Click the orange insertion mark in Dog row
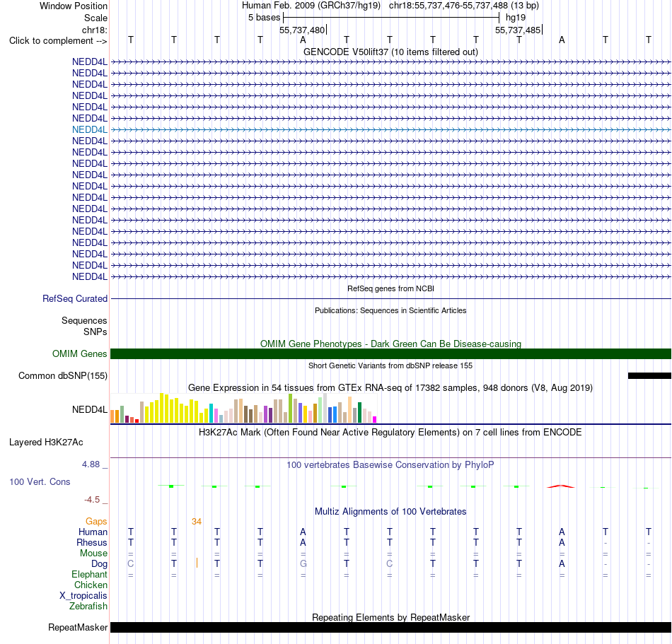The width and height of the screenshot is (672, 644). (197, 563)
